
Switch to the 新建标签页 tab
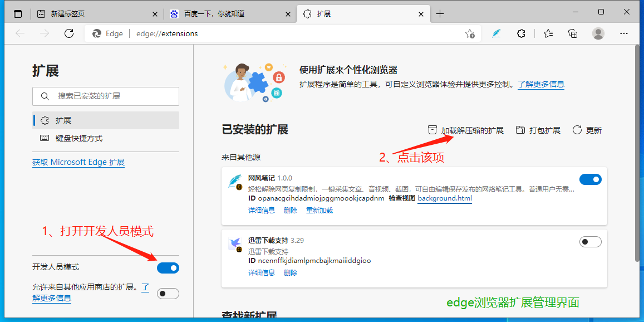pos(97,14)
